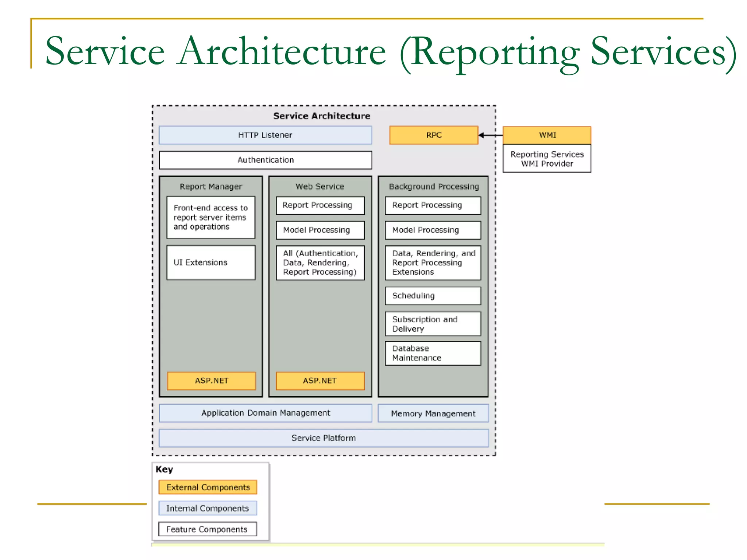Select 'Internal Components' legend swatch
The height and width of the screenshot is (560, 747).
click(x=208, y=508)
